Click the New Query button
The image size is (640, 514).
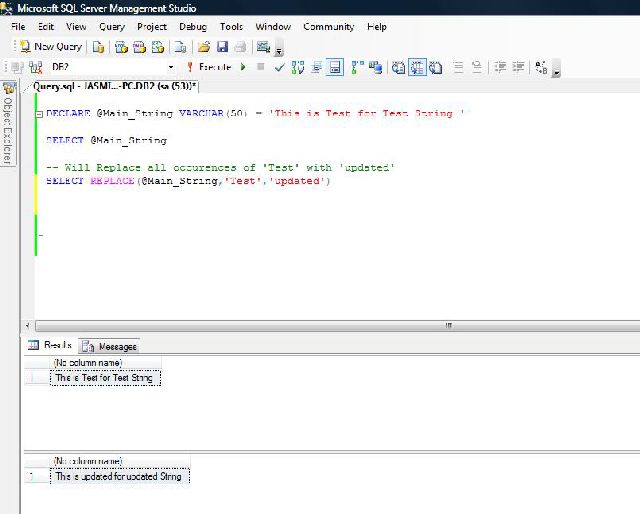(50, 47)
